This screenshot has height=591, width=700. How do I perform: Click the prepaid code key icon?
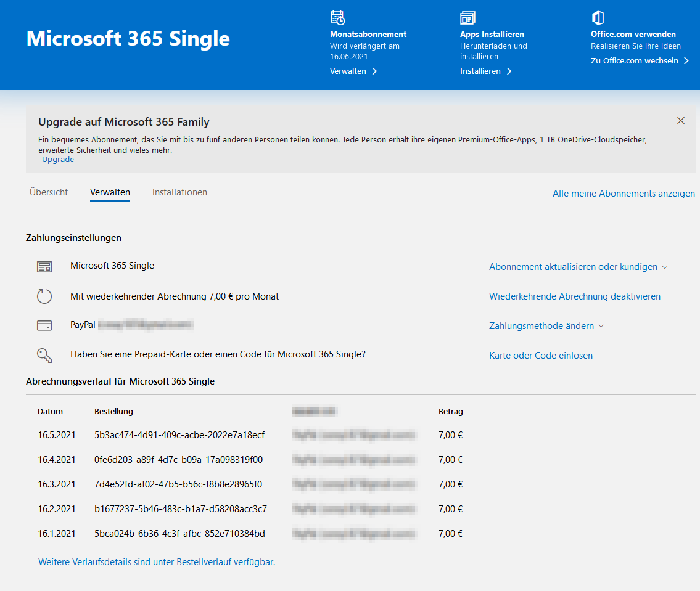coord(44,355)
